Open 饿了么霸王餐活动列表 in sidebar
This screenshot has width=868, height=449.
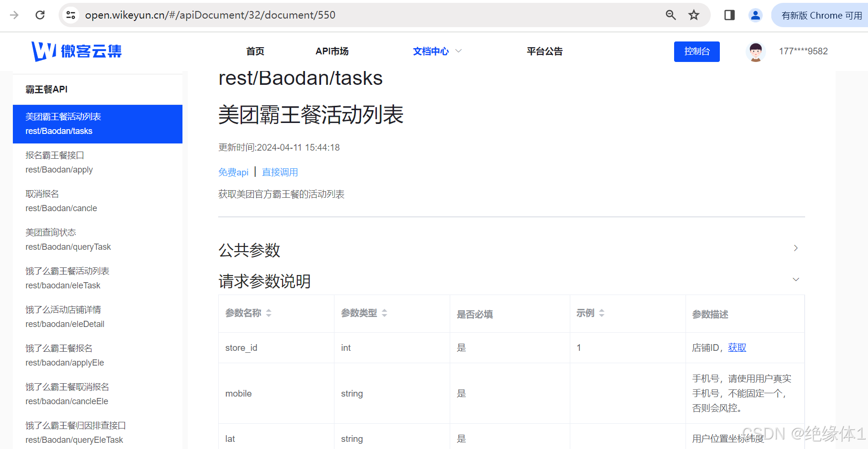[x=98, y=278]
